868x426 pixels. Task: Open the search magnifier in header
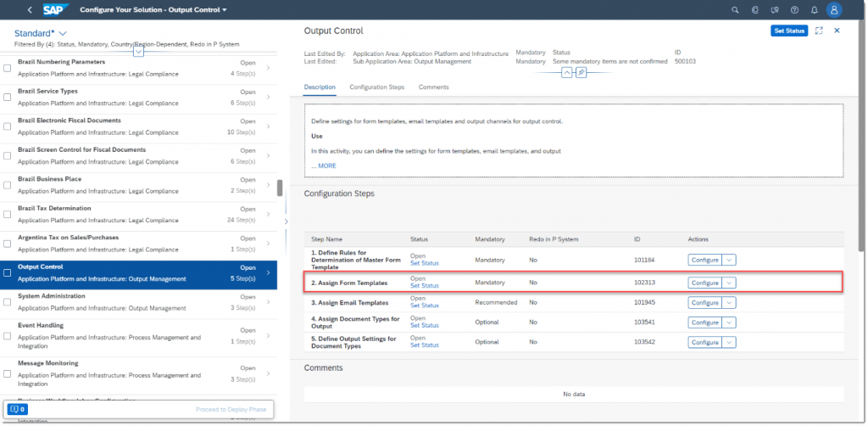pyautogui.click(x=735, y=10)
